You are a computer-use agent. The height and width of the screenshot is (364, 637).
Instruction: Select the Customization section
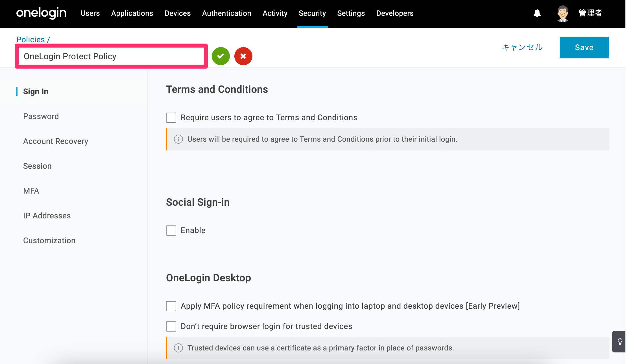[49, 241]
